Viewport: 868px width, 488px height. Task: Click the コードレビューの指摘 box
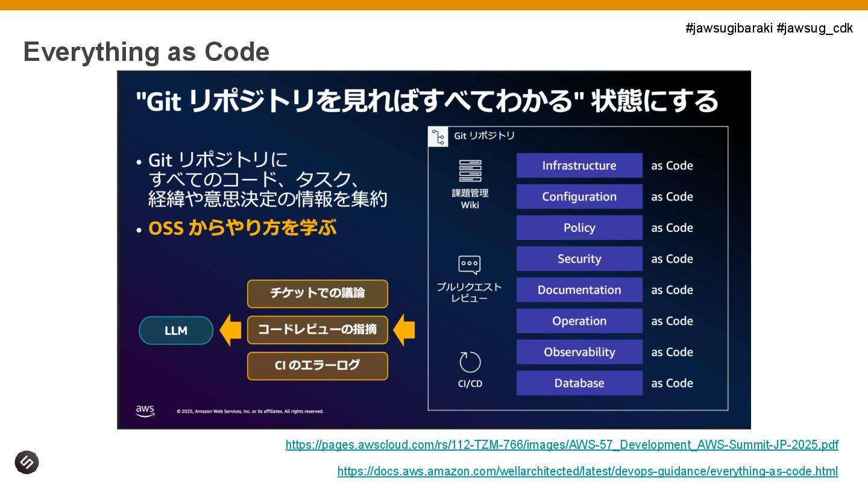318,330
